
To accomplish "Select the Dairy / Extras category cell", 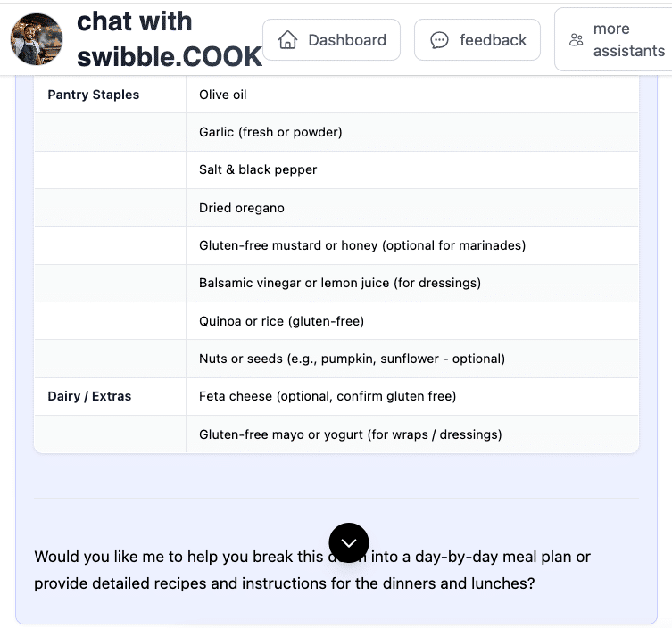I will pyautogui.click(x=89, y=396).
